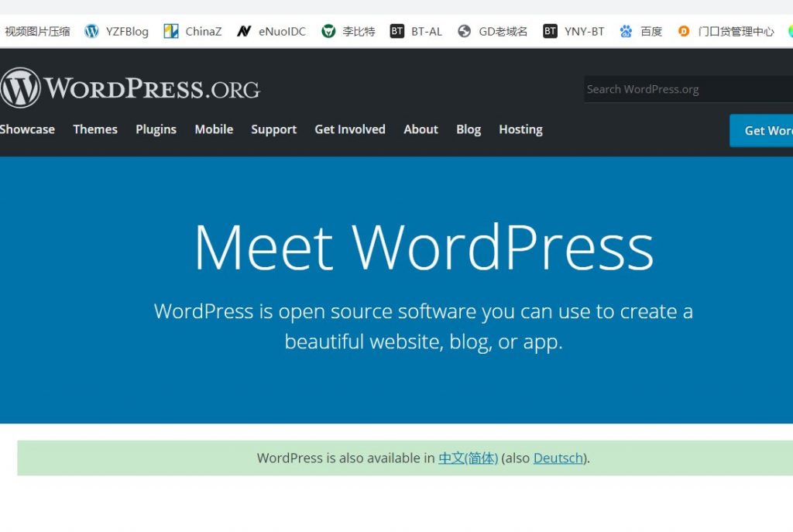The width and height of the screenshot is (793, 532).
Task: Open the GD老域名 bookmark
Action: coord(493,32)
